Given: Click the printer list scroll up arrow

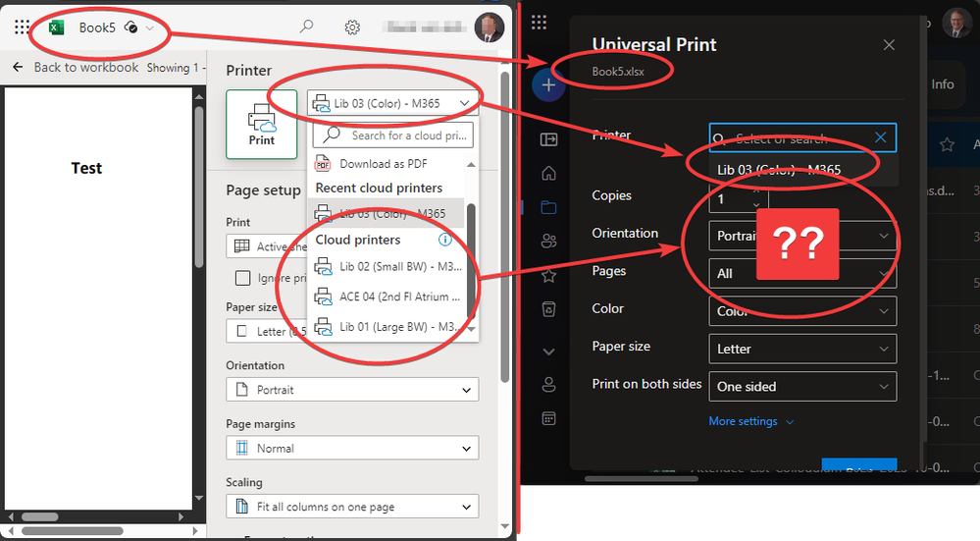Looking at the screenshot, I should (471, 165).
